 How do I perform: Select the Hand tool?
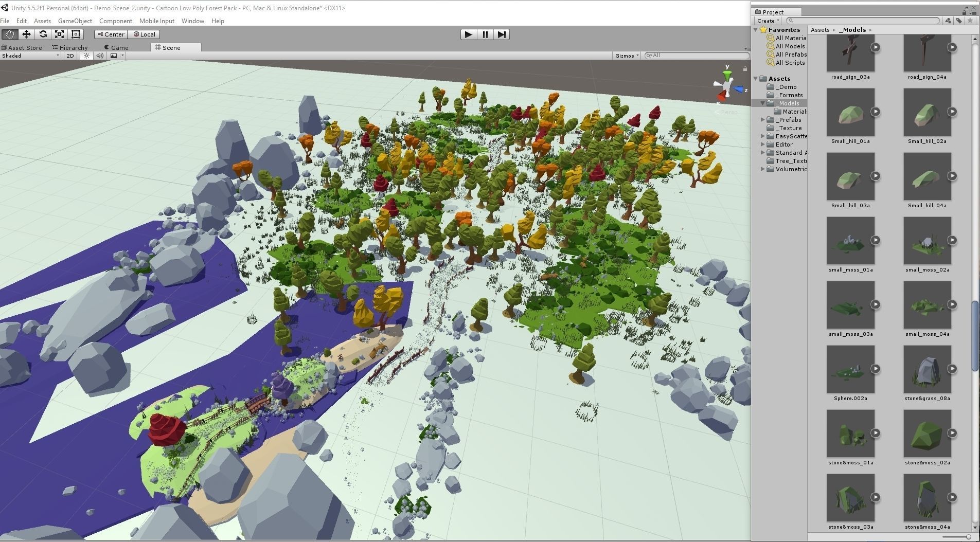10,34
